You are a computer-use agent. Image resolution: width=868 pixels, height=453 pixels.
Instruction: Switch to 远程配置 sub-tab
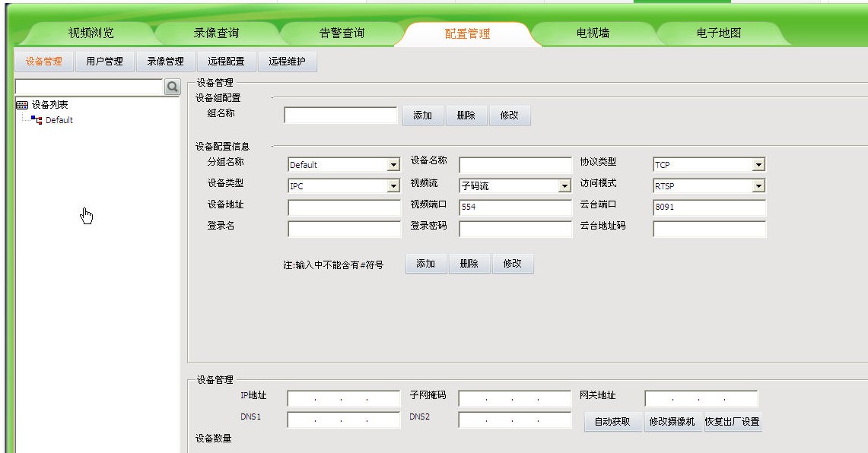tap(227, 62)
